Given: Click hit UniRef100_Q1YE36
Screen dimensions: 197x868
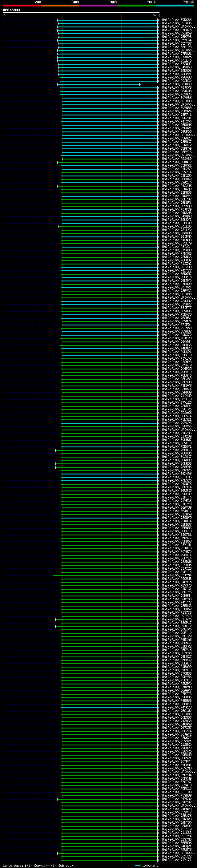Looking at the screenshot, I should click(177, 501).
